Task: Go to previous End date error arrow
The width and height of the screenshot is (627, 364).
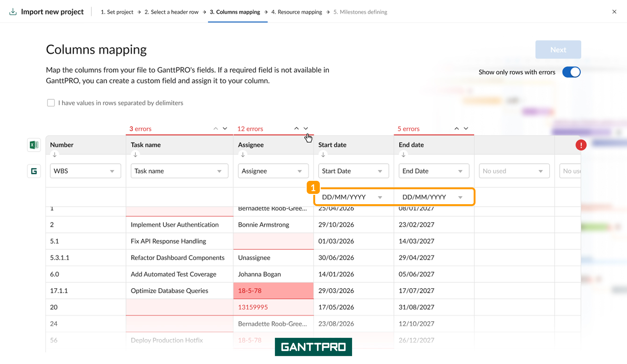Action: point(457,128)
